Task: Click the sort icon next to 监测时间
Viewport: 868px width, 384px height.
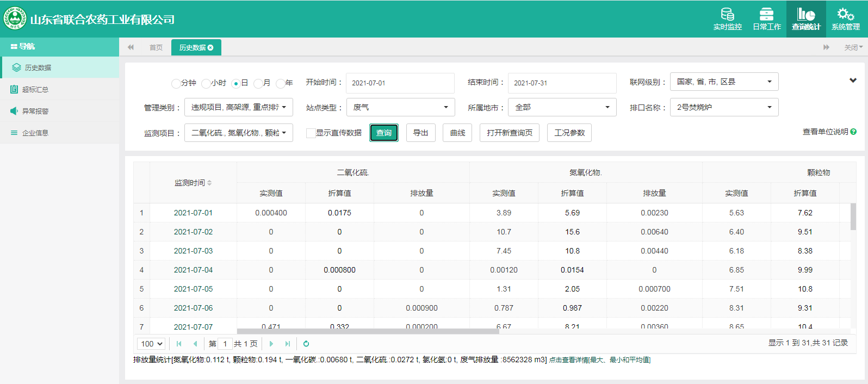Action: point(209,183)
